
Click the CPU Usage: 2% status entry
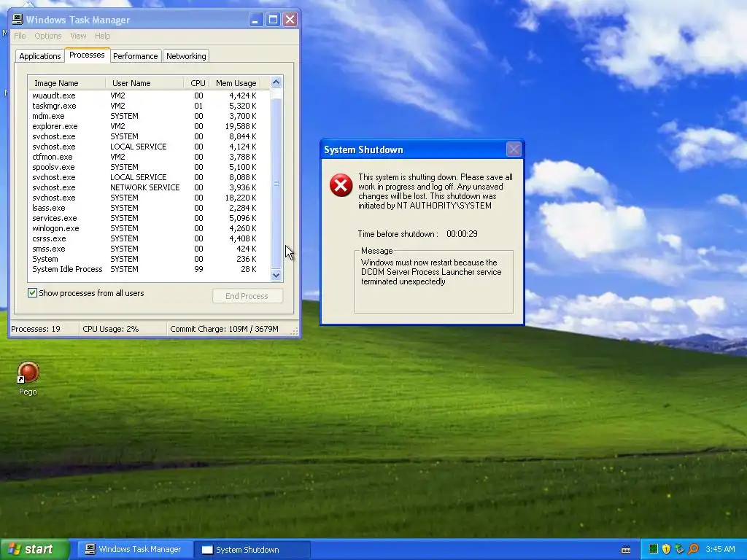123,329
